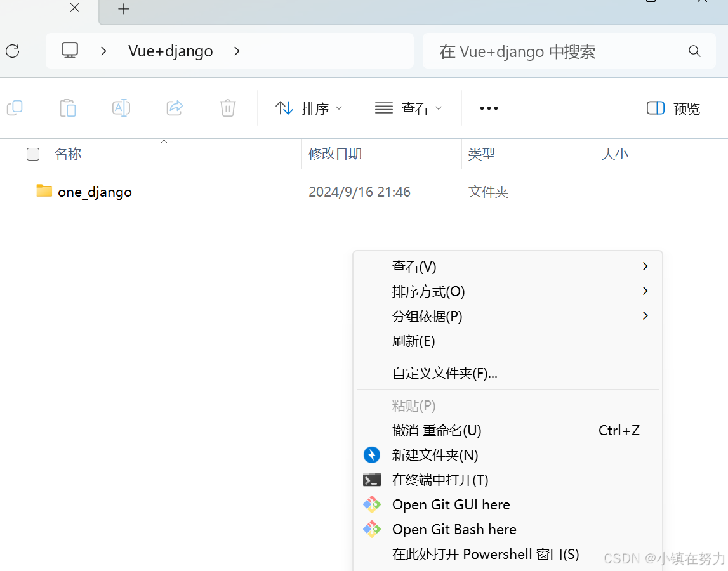Select Open Git GUI here

point(508,504)
